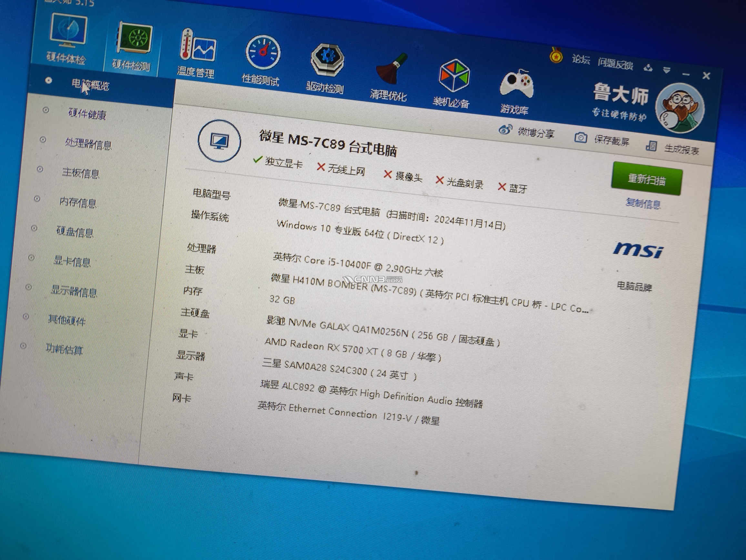The image size is (746, 560).
Task: Click the 光盘刻录 status indicator
Action: 460,182
